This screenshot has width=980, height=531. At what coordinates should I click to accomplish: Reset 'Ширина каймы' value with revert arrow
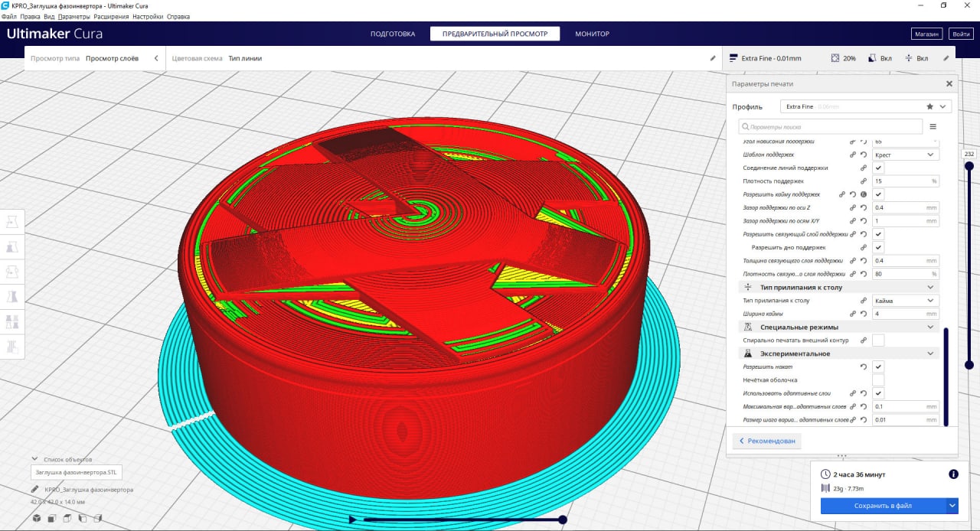[864, 314]
